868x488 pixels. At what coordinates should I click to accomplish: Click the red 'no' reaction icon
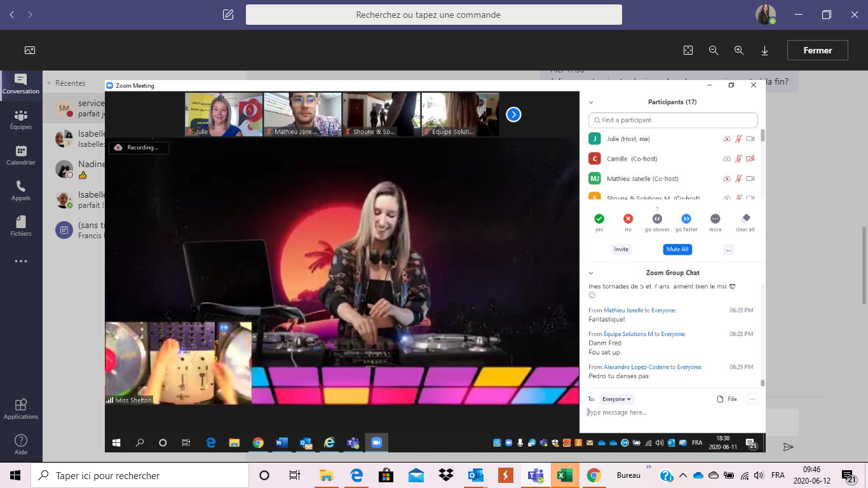pyautogui.click(x=628, y=219)
